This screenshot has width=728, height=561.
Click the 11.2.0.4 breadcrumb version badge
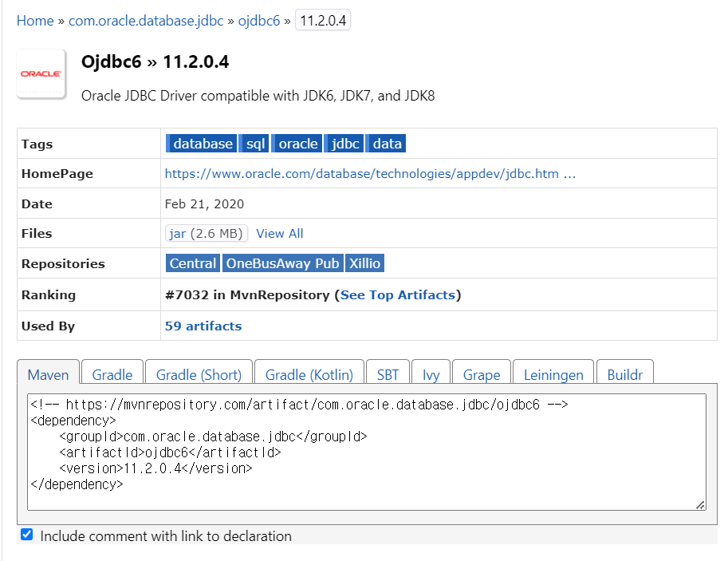pos(323,21)
